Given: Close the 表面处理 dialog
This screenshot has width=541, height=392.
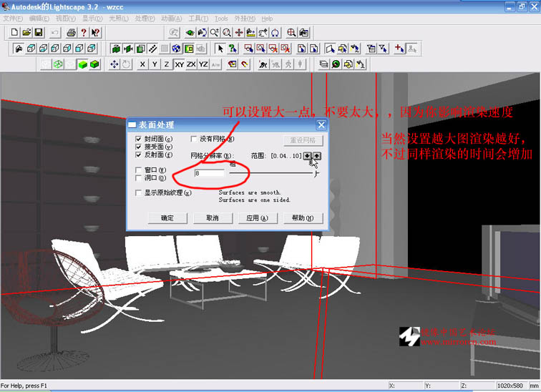Looking at the screenshot, I should 321,124.
